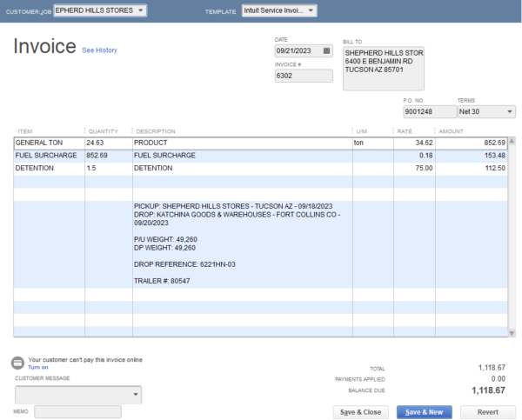Expand the Terms Net 30 dropdown
The width and height of the screenshot is (522, 420).
coord(508,111)
